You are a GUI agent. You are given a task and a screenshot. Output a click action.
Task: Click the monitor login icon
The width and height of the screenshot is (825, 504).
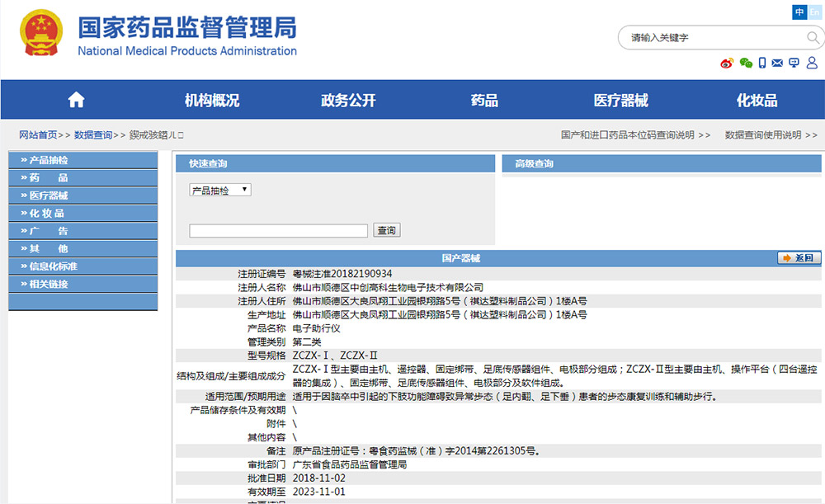pos(794,64)
